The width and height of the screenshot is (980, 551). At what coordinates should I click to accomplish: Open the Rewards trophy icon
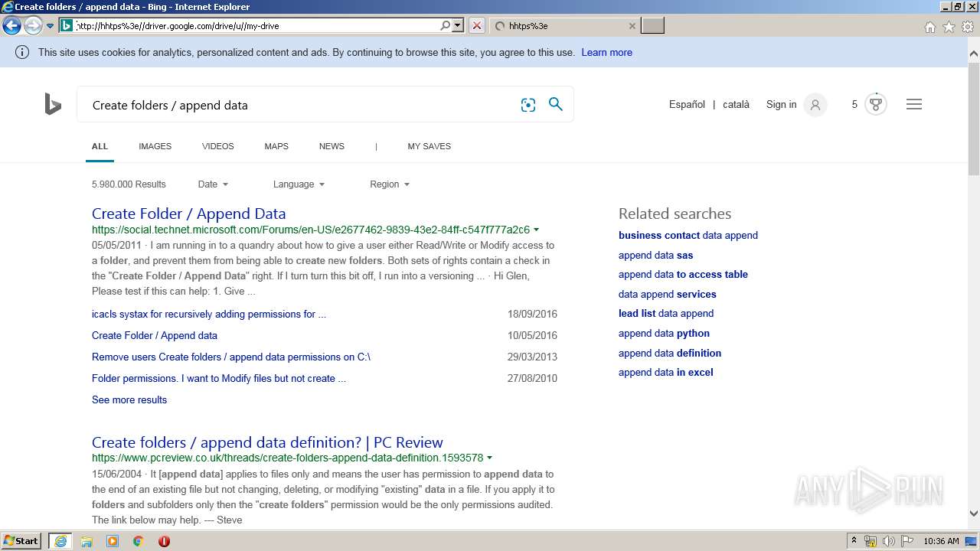pyautogui.click(x=876, y=104)
